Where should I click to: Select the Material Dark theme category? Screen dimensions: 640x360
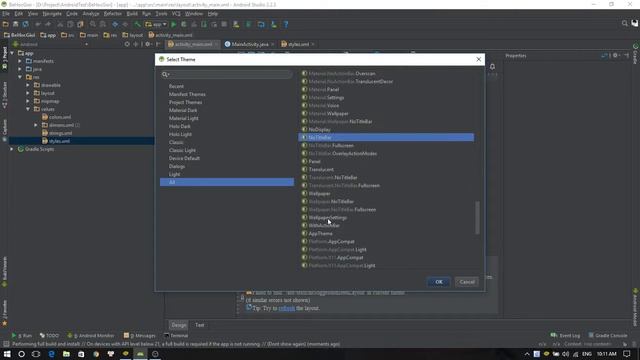click(183, 110)
